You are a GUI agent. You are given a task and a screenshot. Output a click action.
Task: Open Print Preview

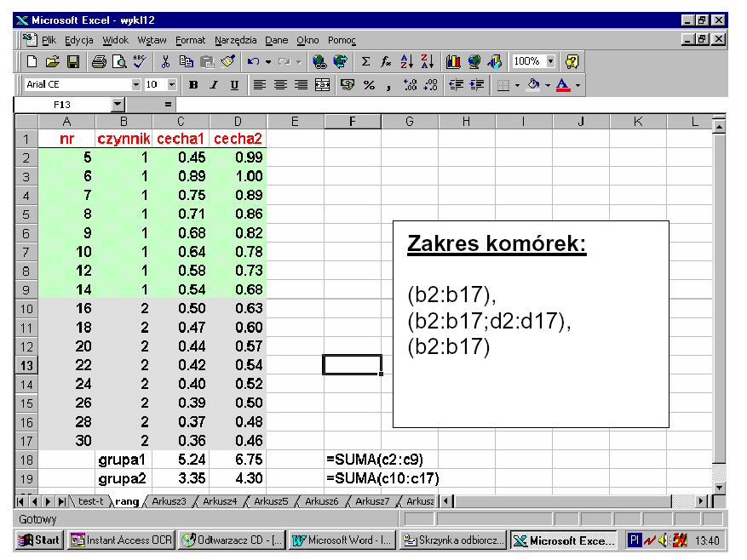tap(119, 61)
